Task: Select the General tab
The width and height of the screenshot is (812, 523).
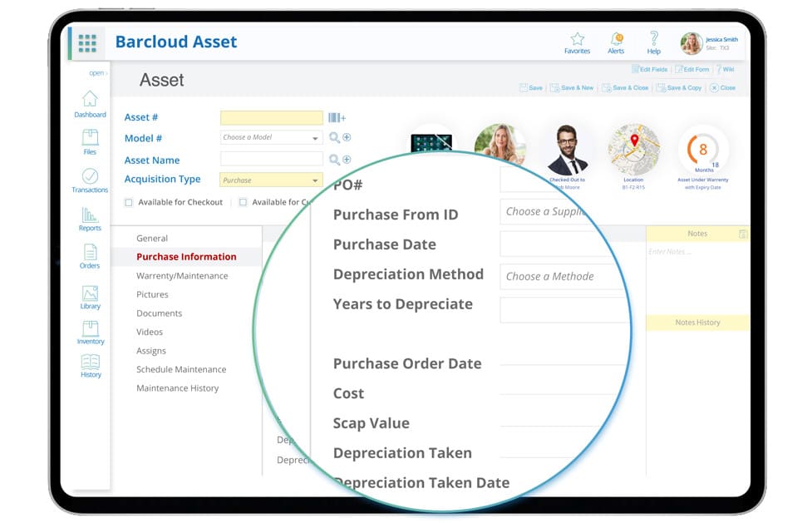Action: point(152,239)
